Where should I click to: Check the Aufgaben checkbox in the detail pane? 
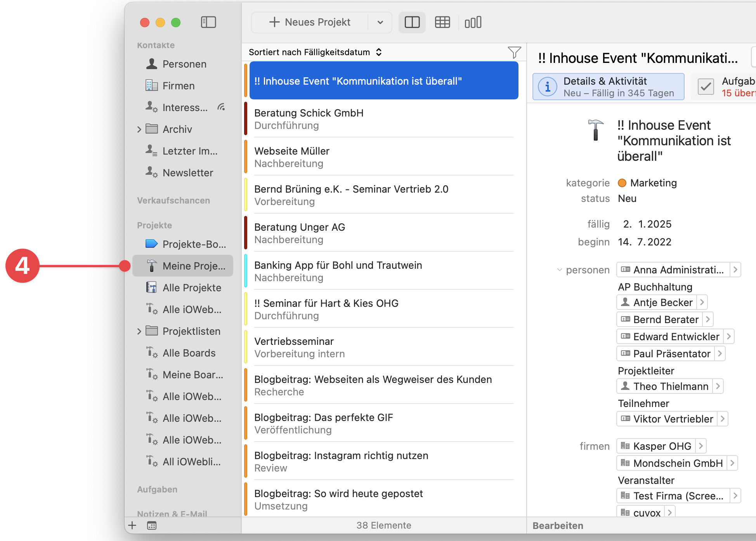(706, 86)
